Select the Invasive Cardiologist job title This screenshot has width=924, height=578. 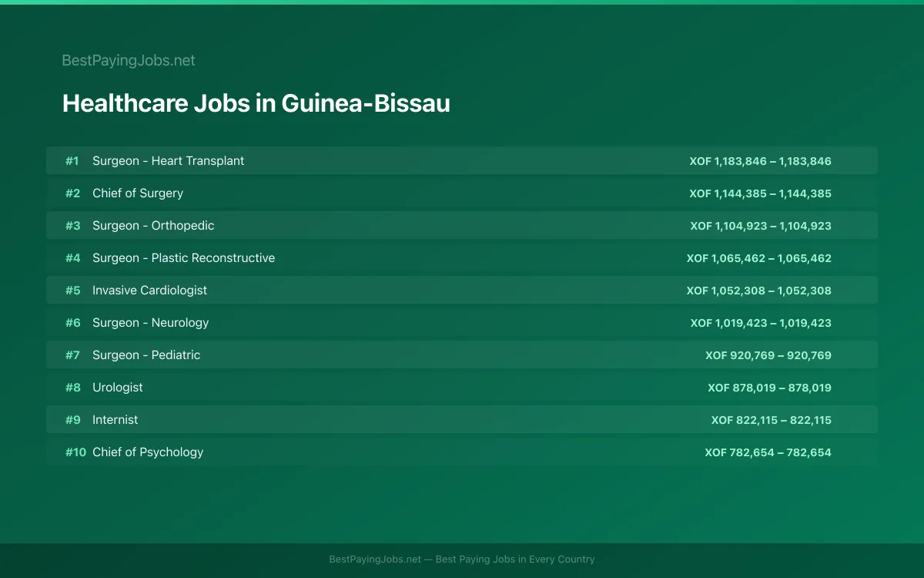click(x=149, y=291)
